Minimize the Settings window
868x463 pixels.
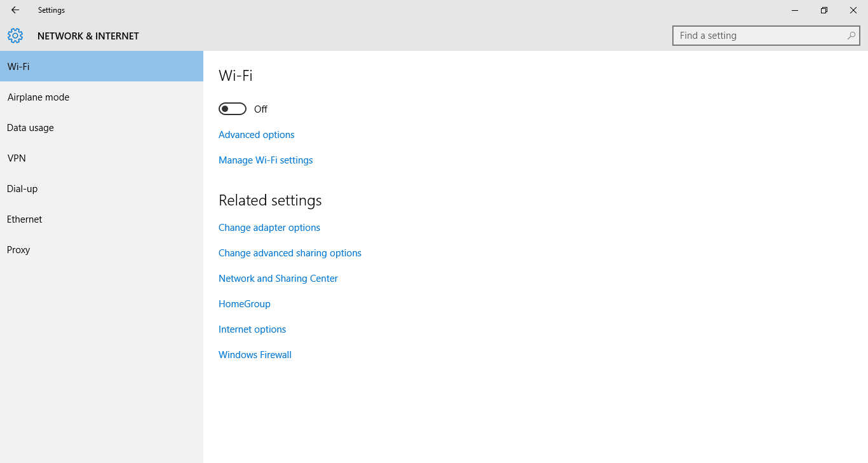pos(795,10)
